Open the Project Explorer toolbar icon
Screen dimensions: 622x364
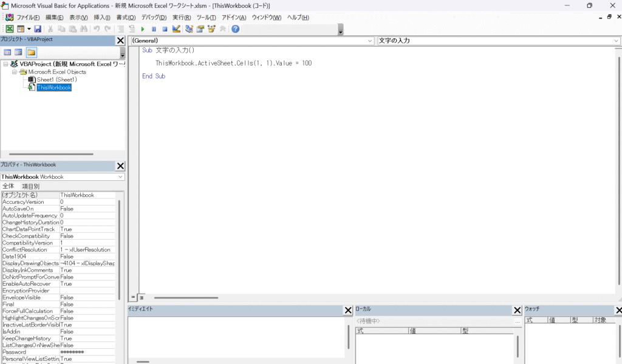point(190,29)
